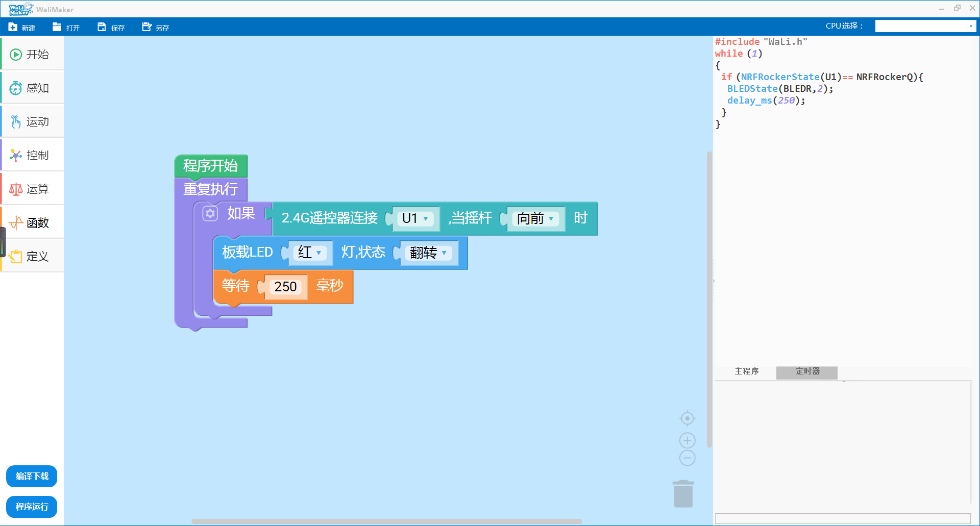Switch to the 主程序 tab
This screenshot has height=526, width=980.
(x=746, y=372)
